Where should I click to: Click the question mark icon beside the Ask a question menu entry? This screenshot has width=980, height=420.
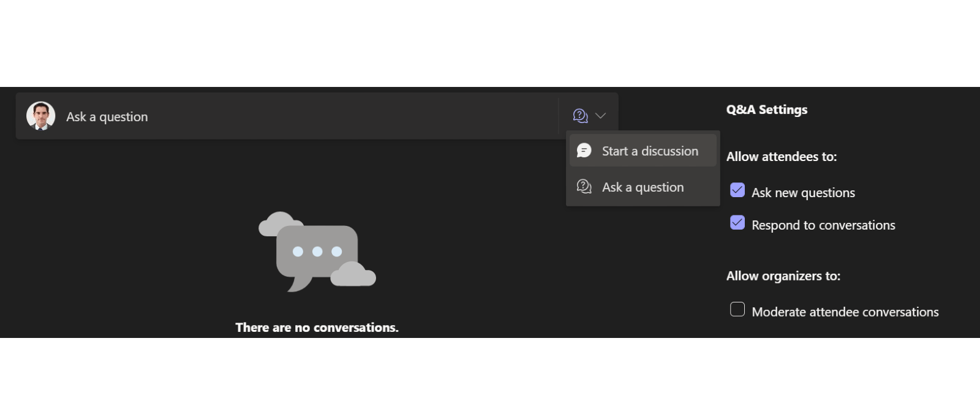pyautogui.click(x=584, y=187)
